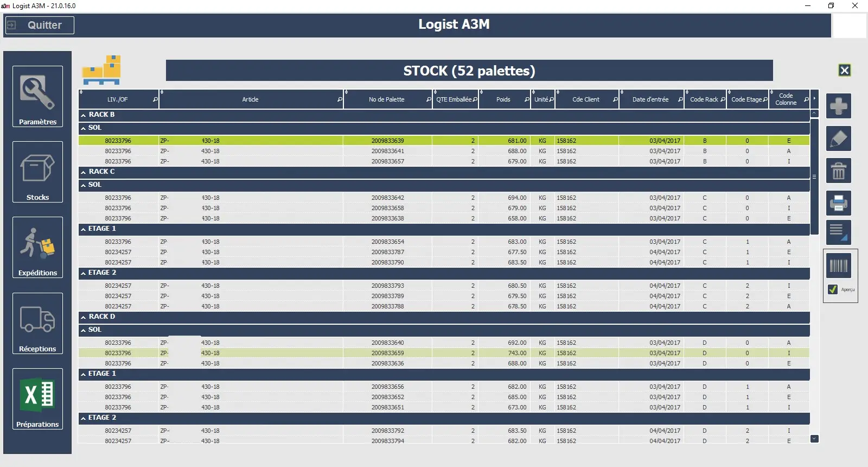Select pallet row 2009833641
868x467 pixels.
[x=444, y=151]
